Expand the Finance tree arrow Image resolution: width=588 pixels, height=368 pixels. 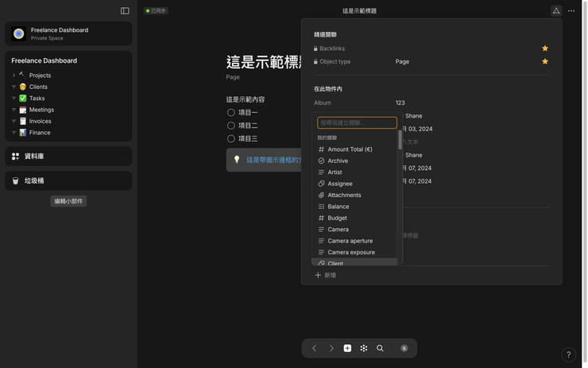pyautogui.click(x=14, y=133)
